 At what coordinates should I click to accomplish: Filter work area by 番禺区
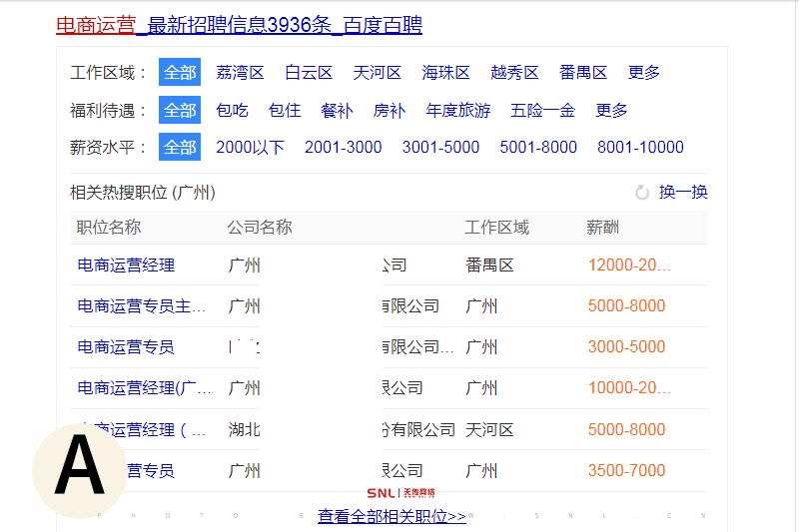[583, 72]
